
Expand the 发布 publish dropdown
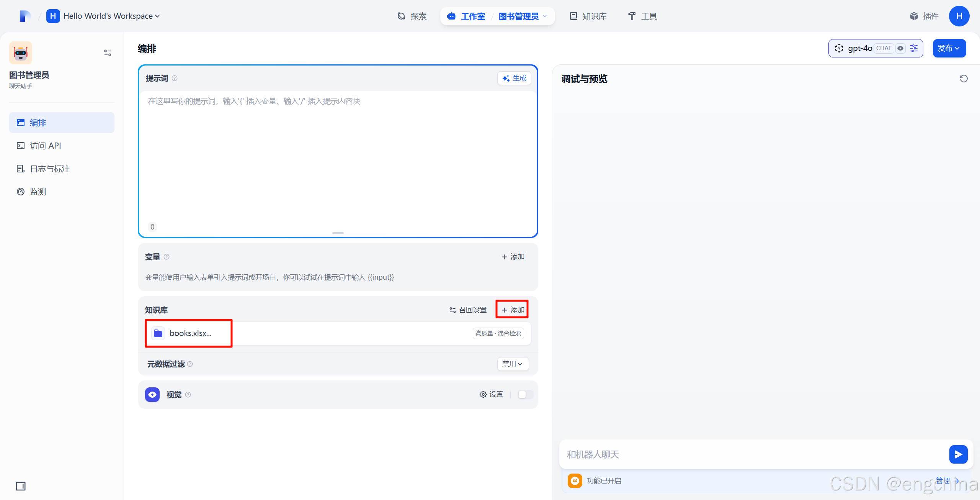pos(949,48)
